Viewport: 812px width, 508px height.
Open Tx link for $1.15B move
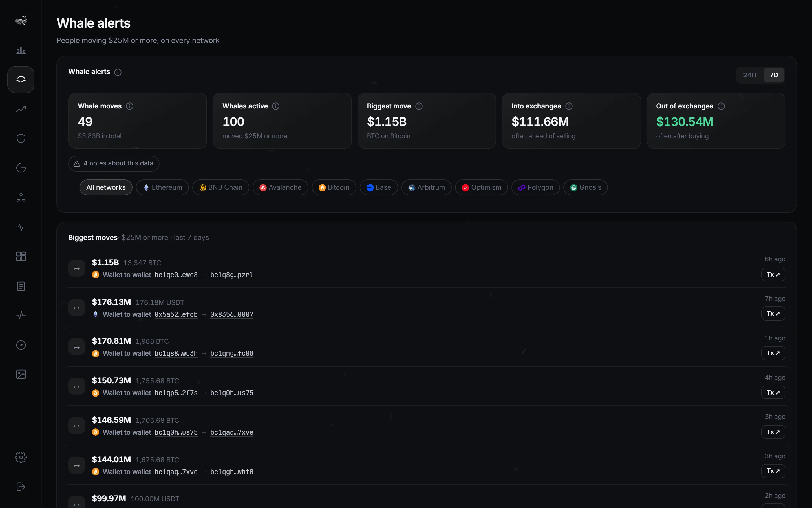(x=773, y=275)
